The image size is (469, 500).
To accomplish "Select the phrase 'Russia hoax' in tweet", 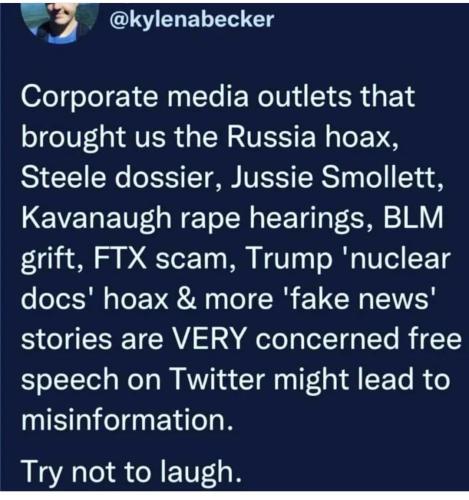I will (x=312, y=137).
